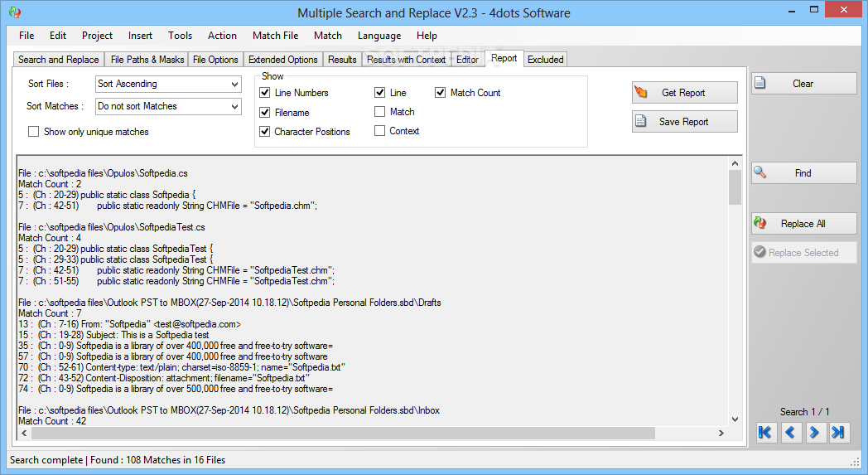
Task: Click the vertical scrollbar thumb in report
Action: tap(735, 187)
